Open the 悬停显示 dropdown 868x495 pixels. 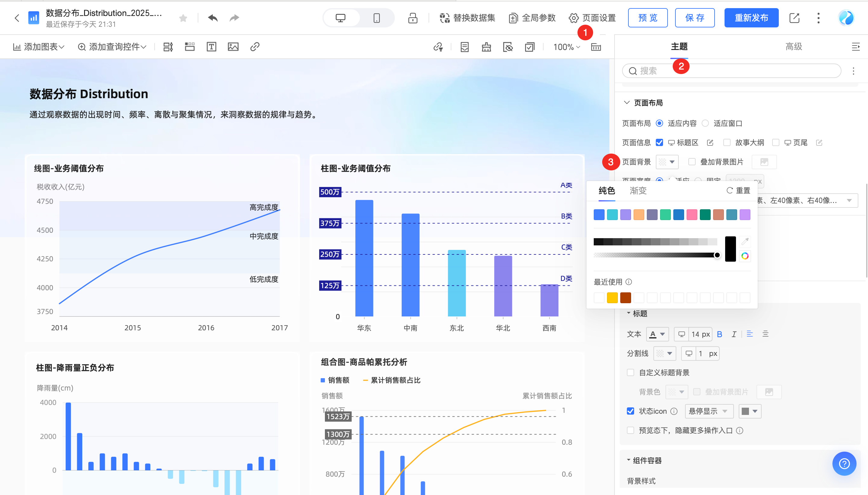point(709,411)
